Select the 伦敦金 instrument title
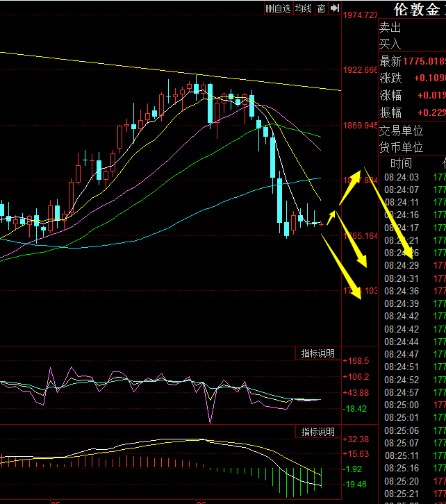 pos(417,9)
